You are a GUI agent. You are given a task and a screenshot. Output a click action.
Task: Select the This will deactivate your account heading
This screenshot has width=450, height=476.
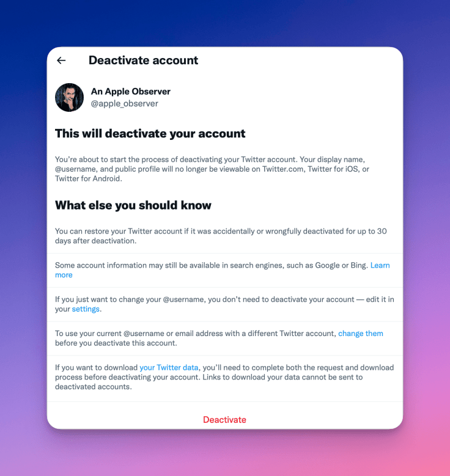click(x=150, y=134)
